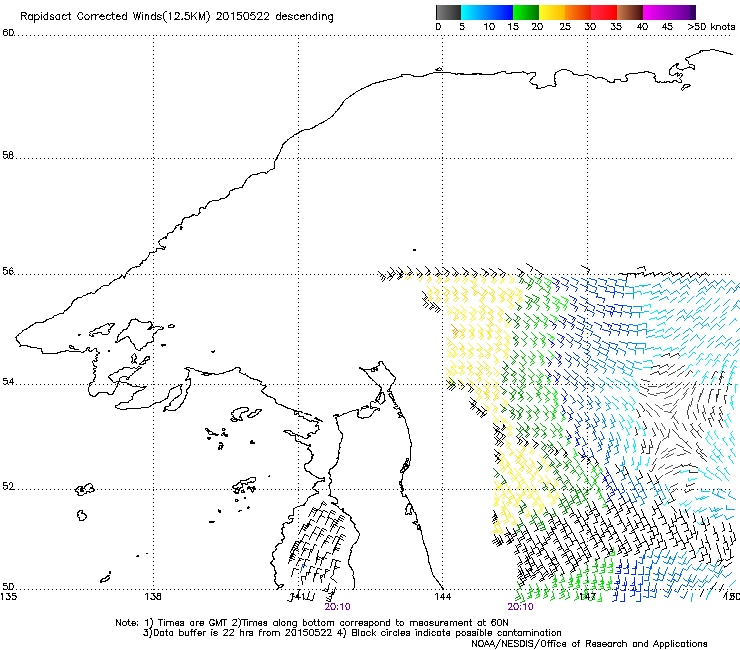
Task: Click the purple '20:10' time label near longitude 147
Action: click(x=521, y=607)
